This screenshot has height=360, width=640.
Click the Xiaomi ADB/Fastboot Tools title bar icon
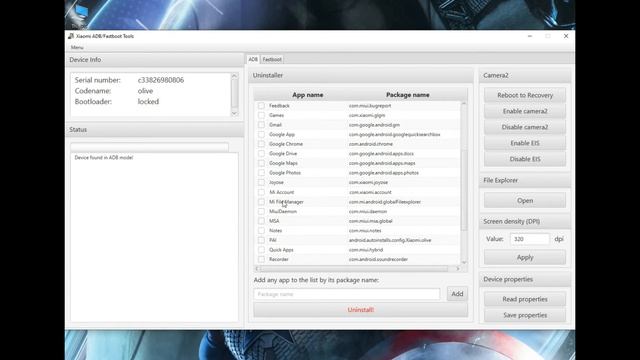click(x=71, y=36)
